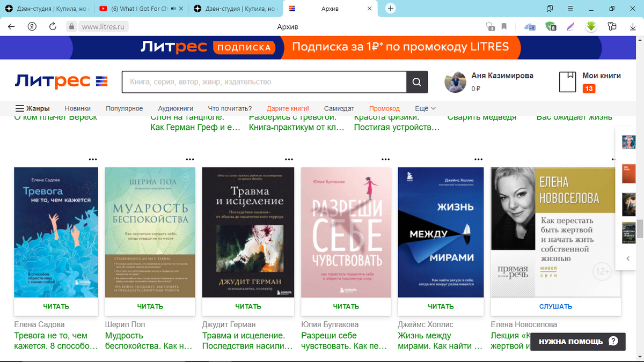Open the Промокод menu item
Viewport: 644px width, 362px height.
pyautogui.click(x=384, y=108)
